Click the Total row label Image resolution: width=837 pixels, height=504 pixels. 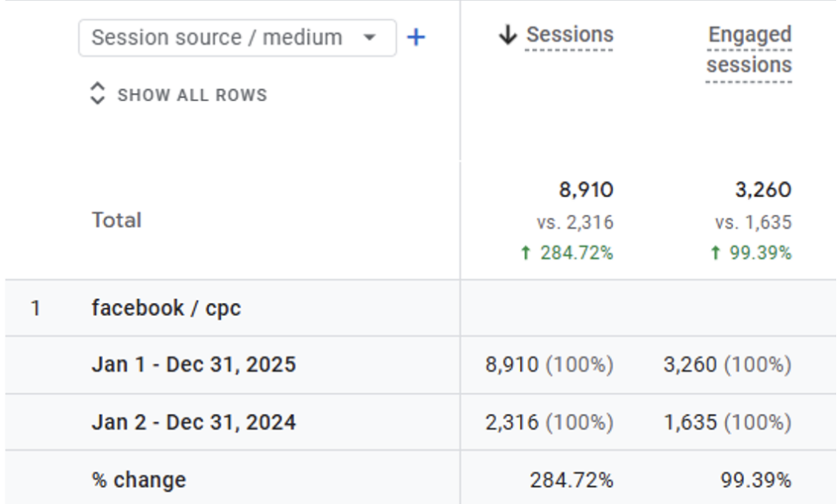pos(116,220)
